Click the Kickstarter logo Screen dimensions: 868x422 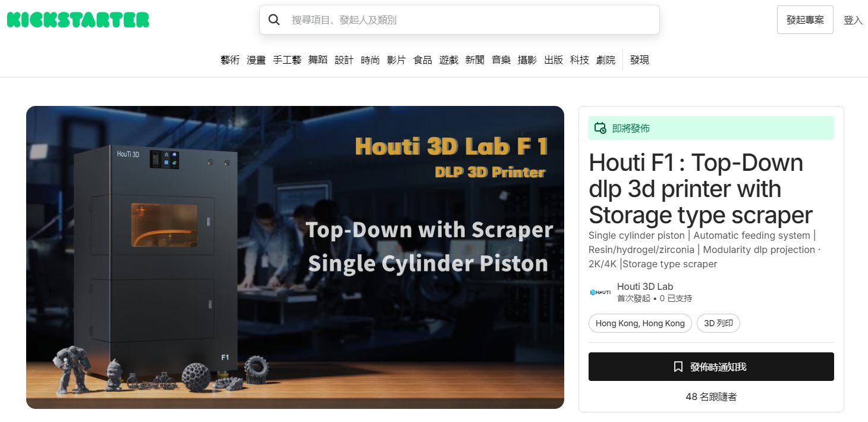click(x=77, y=19)
